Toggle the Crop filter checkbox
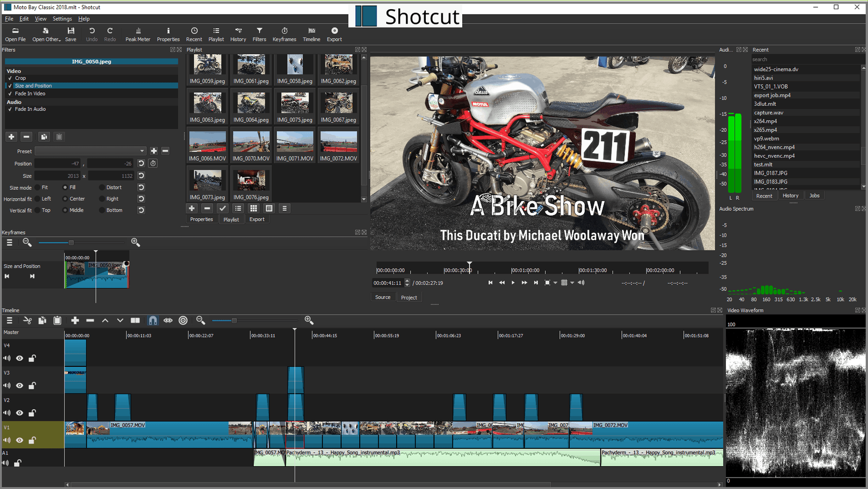Image resolution: width=868 pixels, height=489 pixels. [x=10, y=78]
